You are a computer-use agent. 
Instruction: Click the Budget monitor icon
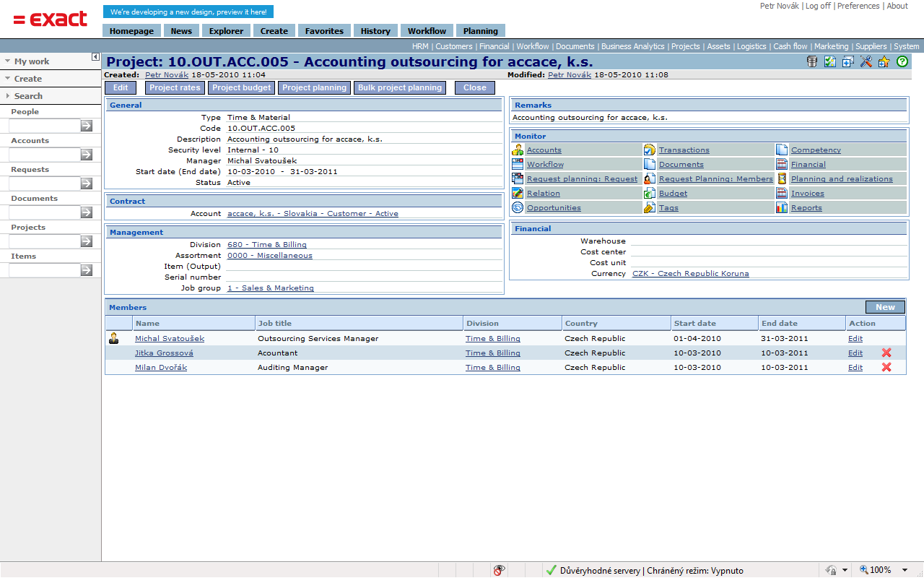650,193
